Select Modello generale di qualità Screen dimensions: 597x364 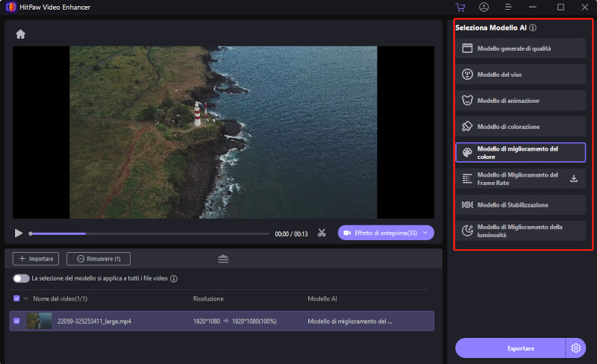(520, 48)
